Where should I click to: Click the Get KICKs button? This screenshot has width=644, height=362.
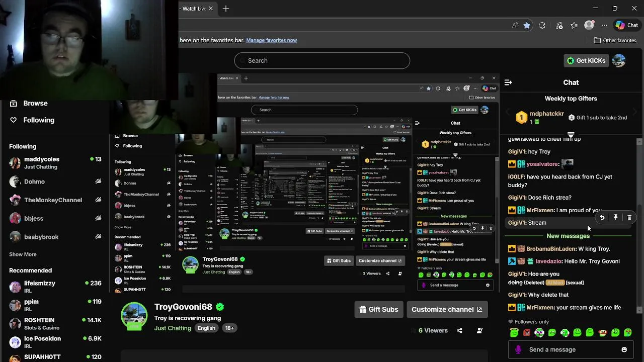[x=586, y=60]
